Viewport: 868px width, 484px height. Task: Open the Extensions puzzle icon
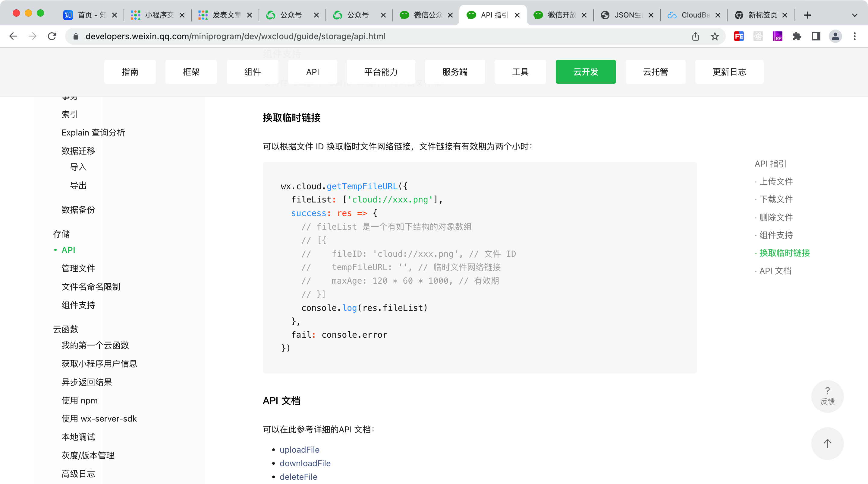(x=797, y=36)
